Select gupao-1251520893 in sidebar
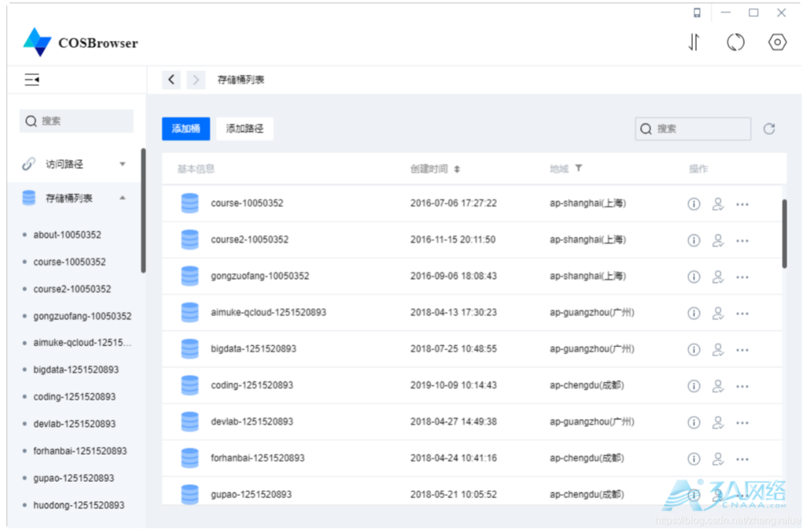The image size is (807, 532). click(73, 478)
